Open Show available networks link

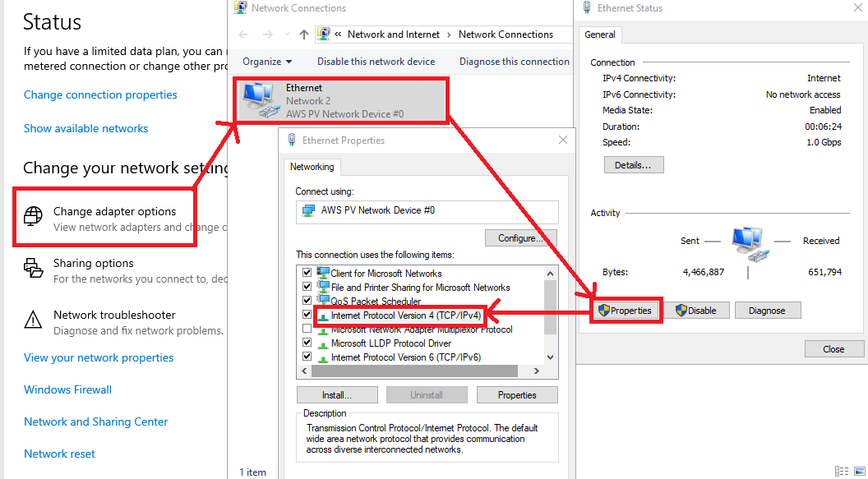coord(85,128)
